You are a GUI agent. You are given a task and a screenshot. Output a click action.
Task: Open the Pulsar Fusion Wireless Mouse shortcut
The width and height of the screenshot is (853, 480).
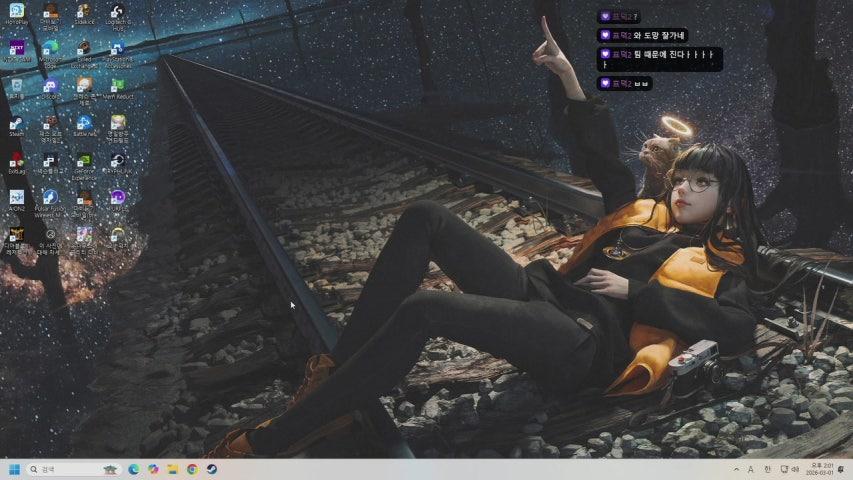point(50,203)
